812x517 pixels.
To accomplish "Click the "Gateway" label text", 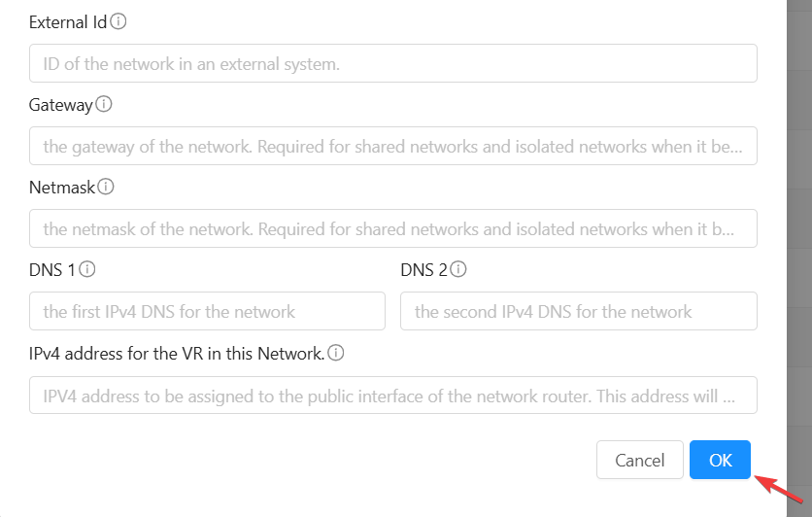I will click(x=60, y=104).
